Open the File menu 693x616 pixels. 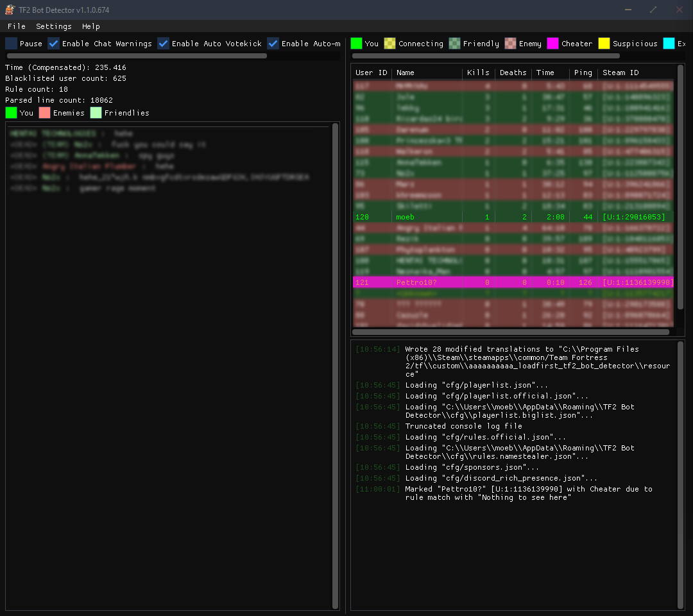[16, 26]
